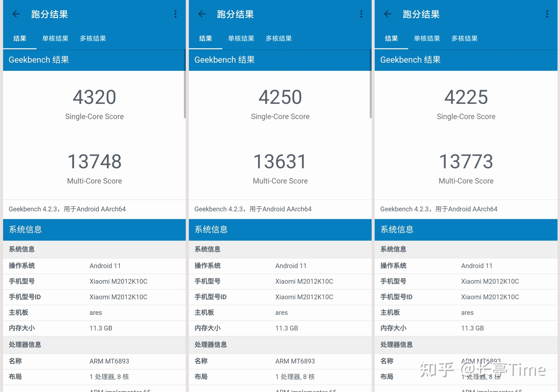560x392 pixels.
Task: Click the multi-core score 13631
Action: coord(280,161)
